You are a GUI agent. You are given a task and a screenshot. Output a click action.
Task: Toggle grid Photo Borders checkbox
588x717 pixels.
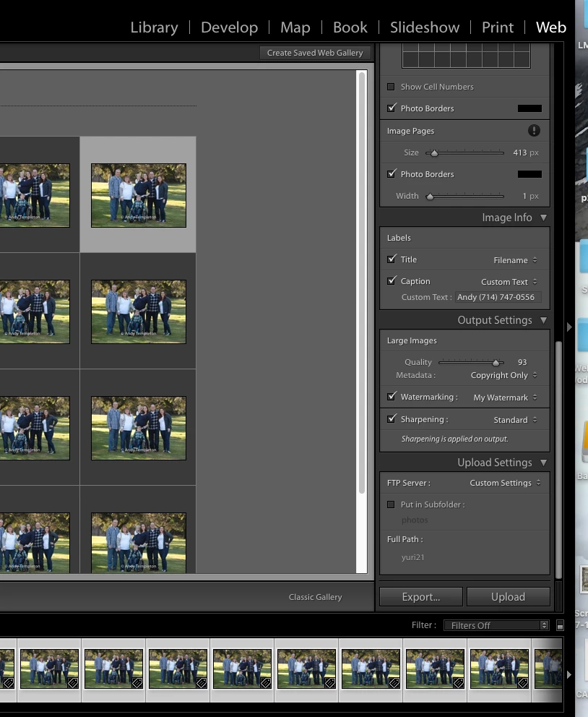click(392, 108)
